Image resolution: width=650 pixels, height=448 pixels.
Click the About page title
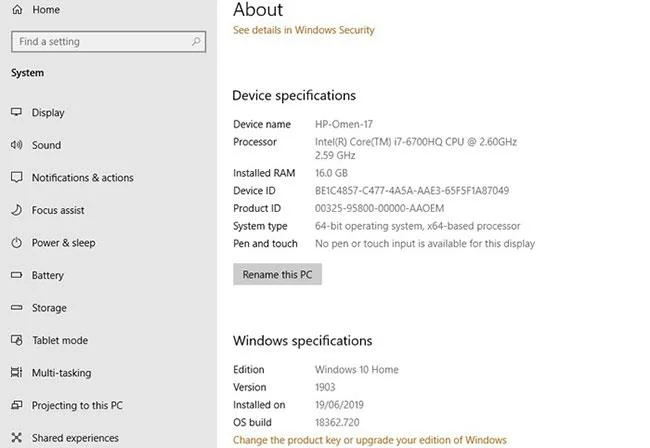coord(258,10)
